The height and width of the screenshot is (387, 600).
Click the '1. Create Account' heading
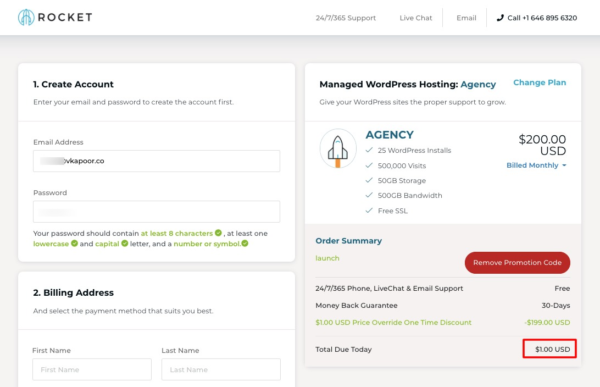(73, 84)
